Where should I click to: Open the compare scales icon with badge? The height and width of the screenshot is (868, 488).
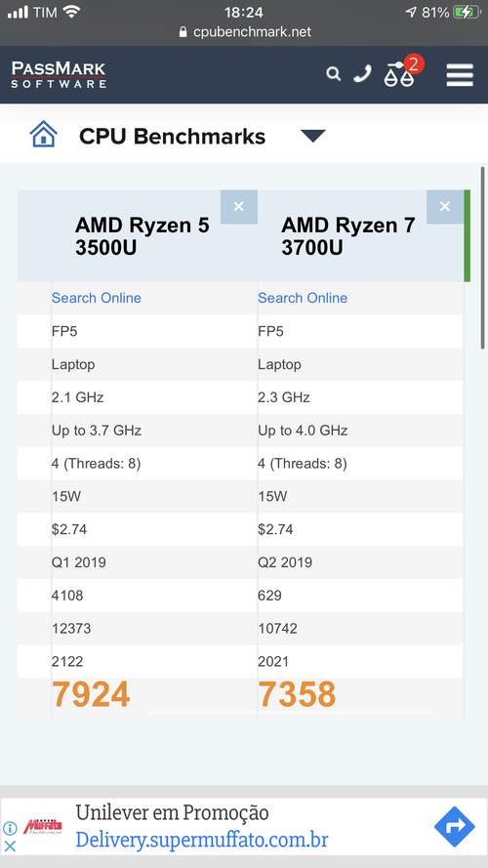point(403,72)
